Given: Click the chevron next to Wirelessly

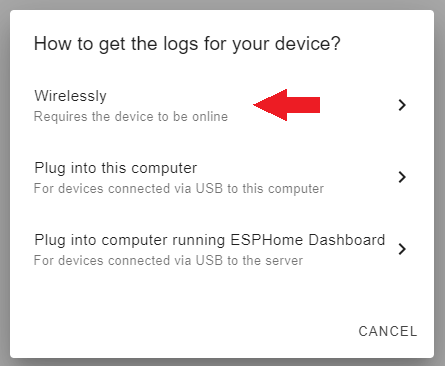Looking at the screenshot, I should coord(402,105).
